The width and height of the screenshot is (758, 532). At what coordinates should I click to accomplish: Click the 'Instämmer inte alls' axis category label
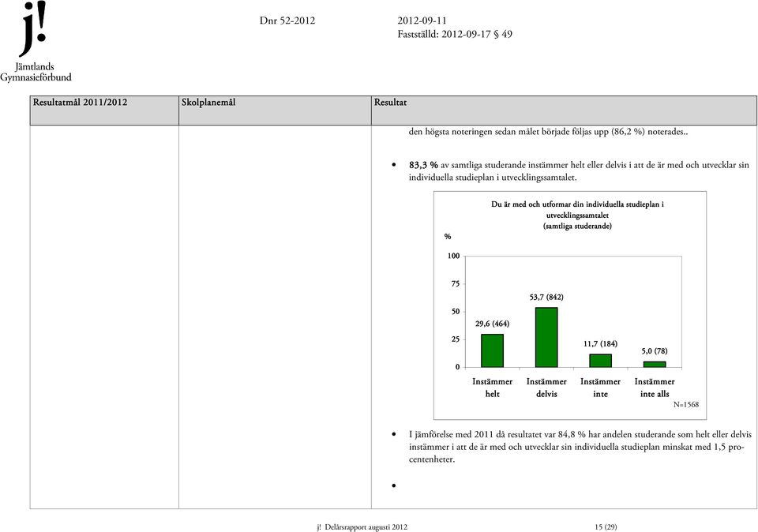pyautogui.click(x=655, y=388)
